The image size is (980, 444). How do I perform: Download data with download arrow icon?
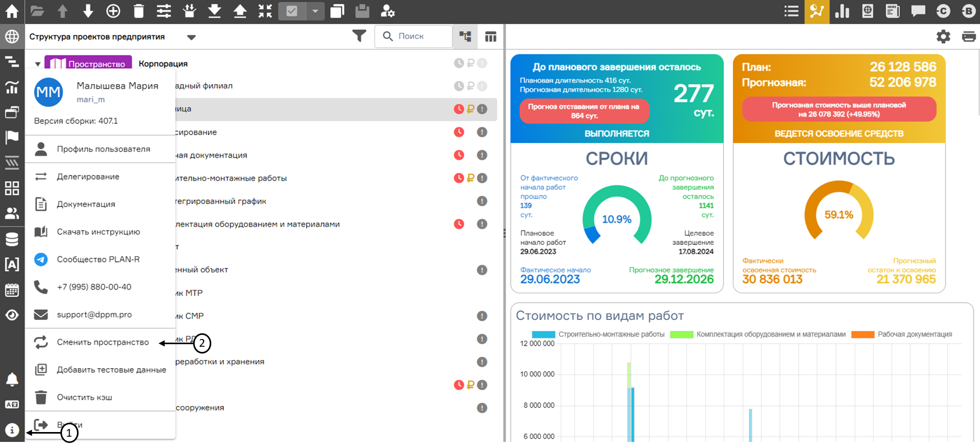point(214,11)
